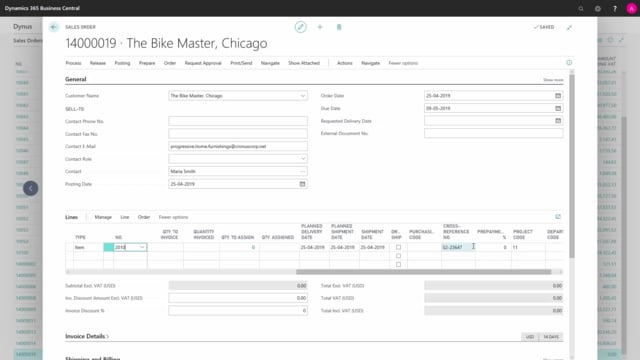This screenshot has height=360, width=640.
Task: Click the Contact Fax No. field
Action: coord(238,133)
